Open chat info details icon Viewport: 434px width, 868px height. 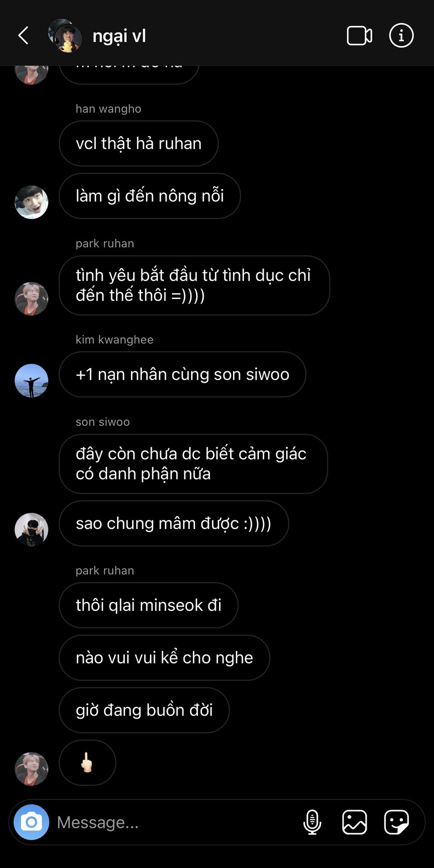[x=401, y=35]
